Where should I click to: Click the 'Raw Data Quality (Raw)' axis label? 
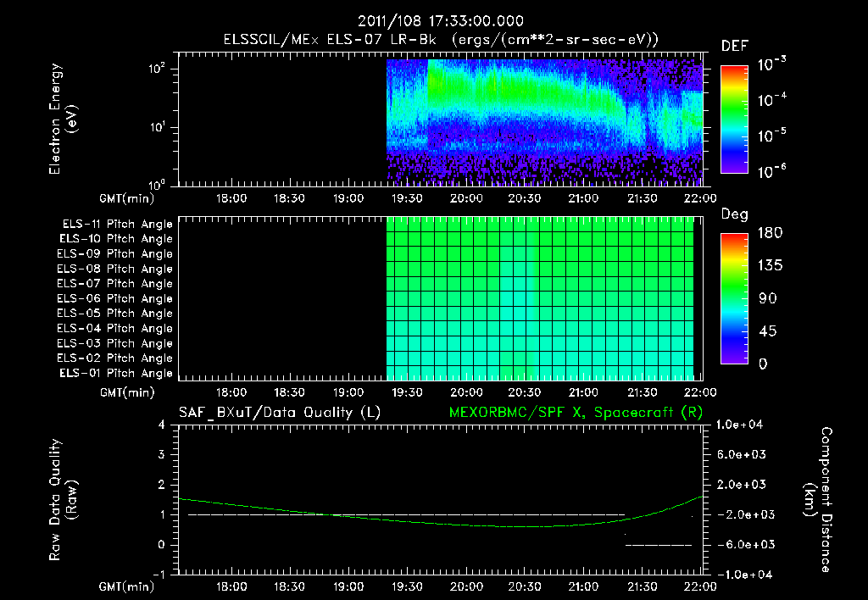pos(63,500)
